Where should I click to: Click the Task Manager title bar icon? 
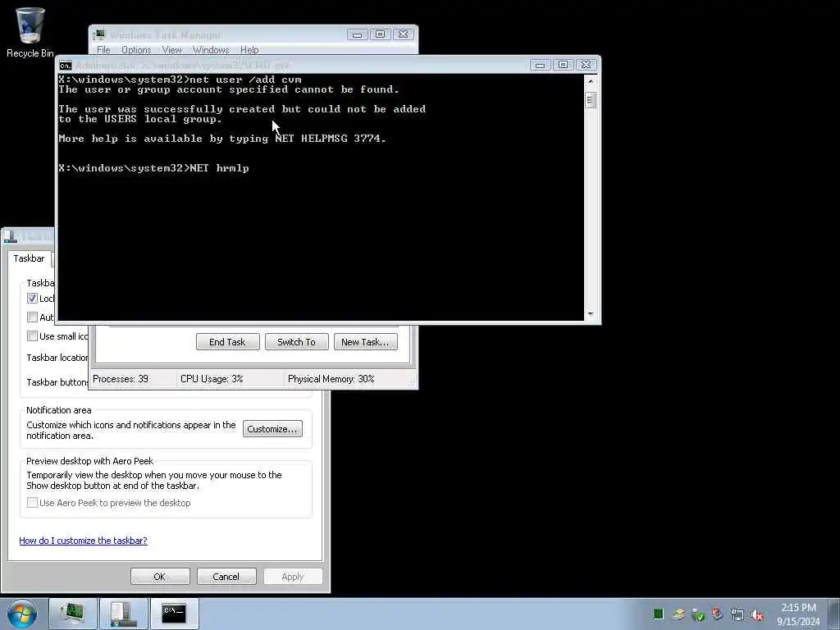(99, 35)
